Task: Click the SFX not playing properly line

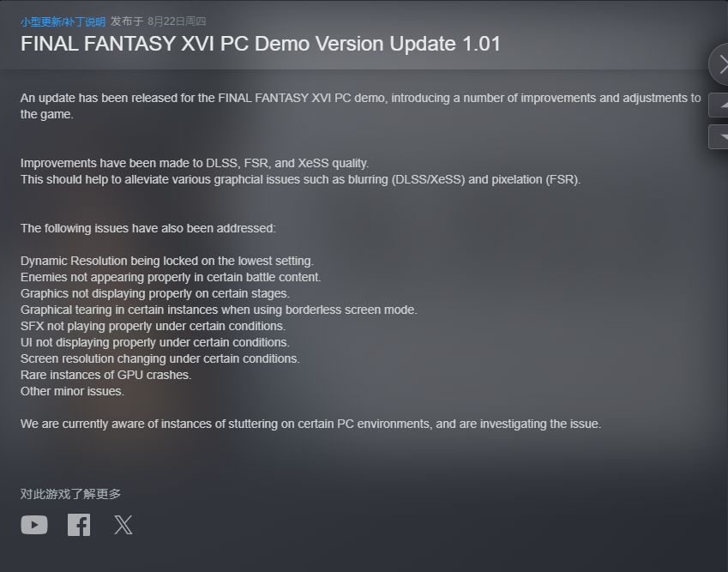Action: 153,326
